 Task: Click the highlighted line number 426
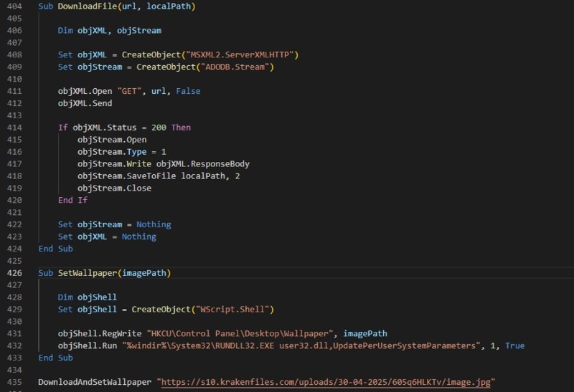click(14, 273)
